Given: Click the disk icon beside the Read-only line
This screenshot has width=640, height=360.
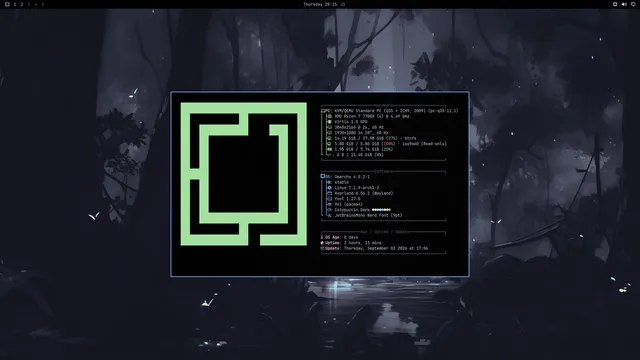Looking at the screenshot, I should click(x=329, y=144).
